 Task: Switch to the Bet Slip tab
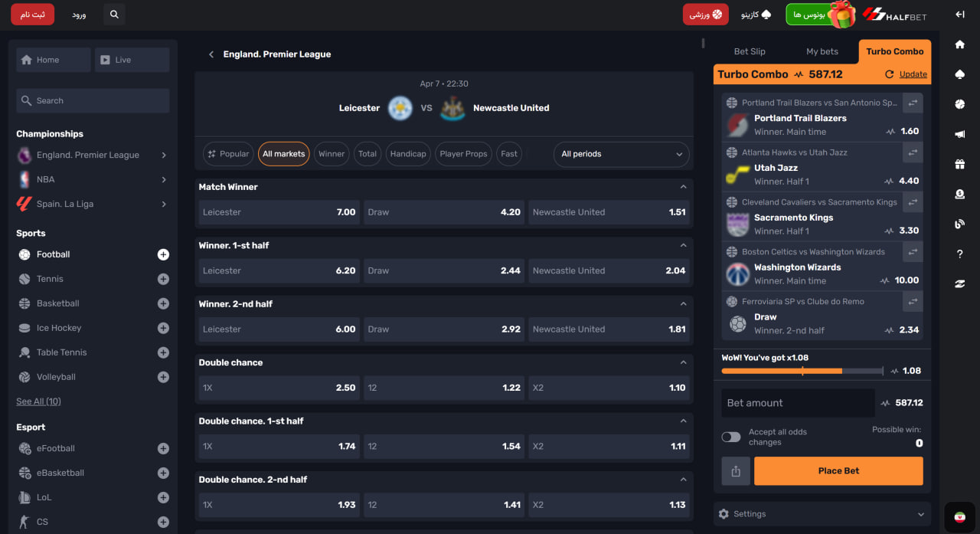[749, 51]
